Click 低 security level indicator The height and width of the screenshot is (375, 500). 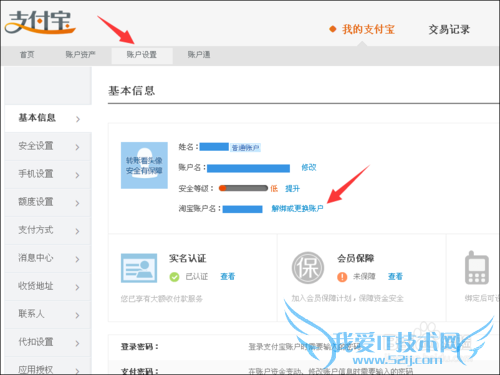pos(274,189)
